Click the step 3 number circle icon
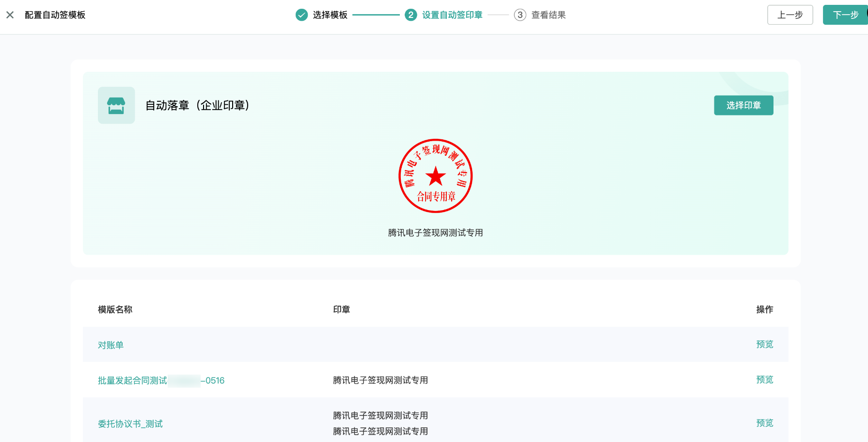868x442 pixels. [x=520, y=15]
